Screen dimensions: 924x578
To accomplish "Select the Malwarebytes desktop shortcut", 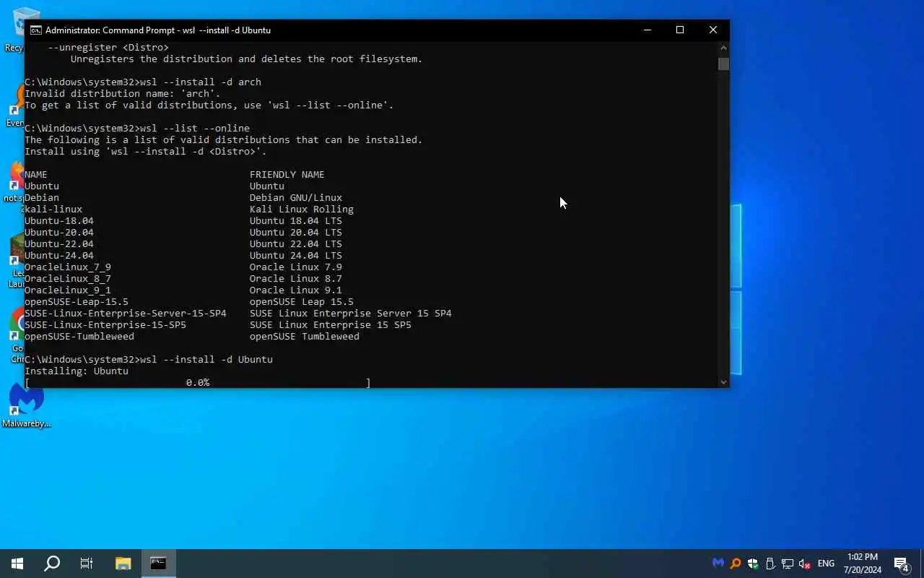I will (27, 406).
